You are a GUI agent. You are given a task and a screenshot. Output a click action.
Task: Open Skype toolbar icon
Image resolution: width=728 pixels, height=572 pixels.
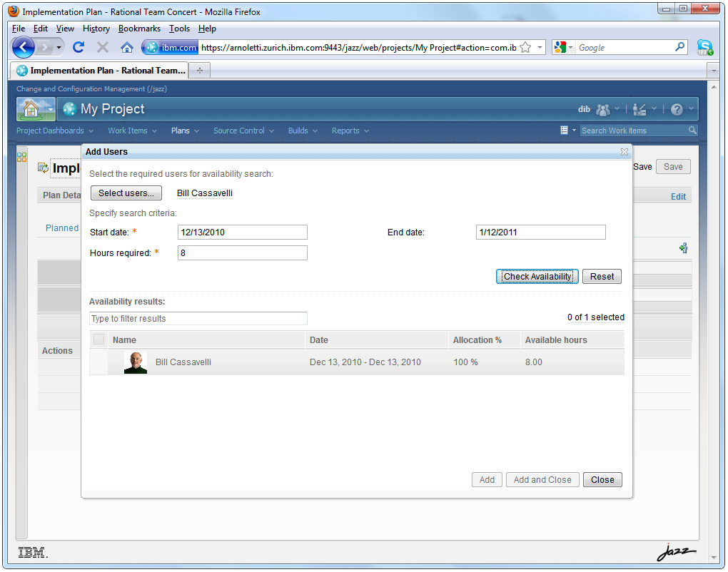tap(704, 47)
